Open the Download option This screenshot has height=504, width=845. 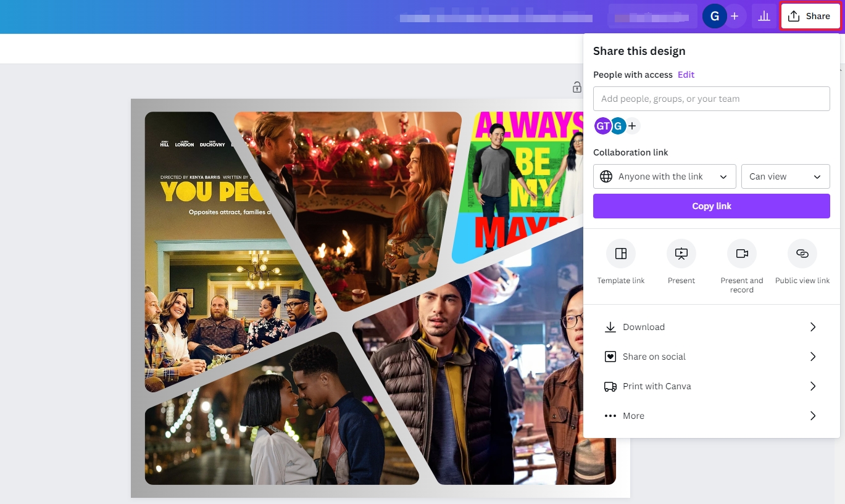(x=711, y=327)
